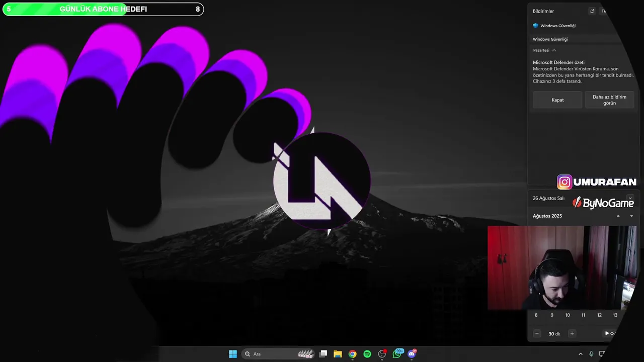Click the Ağustos 2025 month label

[547, 216]
